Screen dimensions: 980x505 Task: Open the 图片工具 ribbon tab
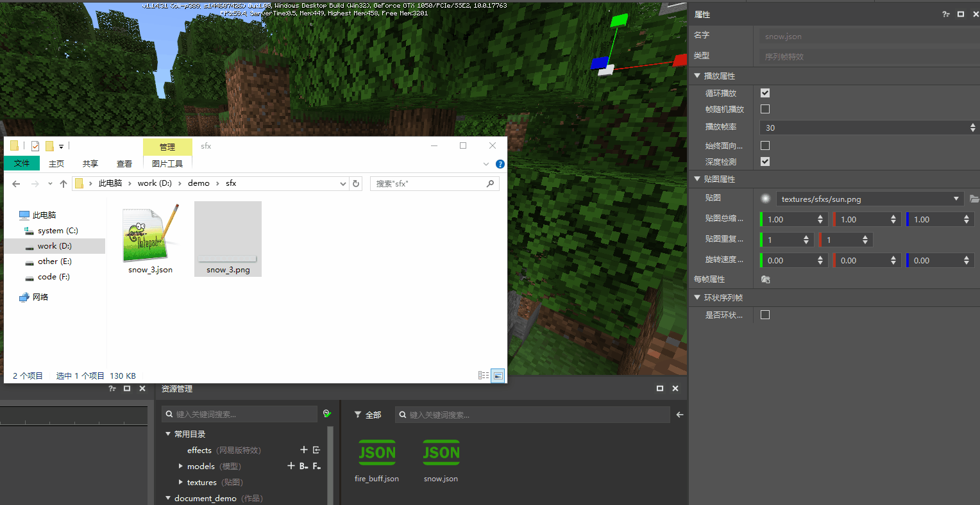[167, 164]
